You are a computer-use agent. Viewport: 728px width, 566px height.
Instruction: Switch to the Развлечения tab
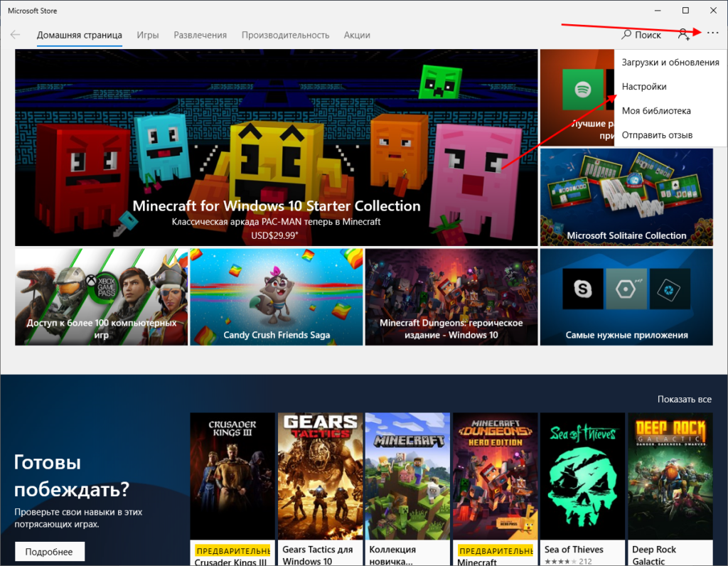point(200,35)
